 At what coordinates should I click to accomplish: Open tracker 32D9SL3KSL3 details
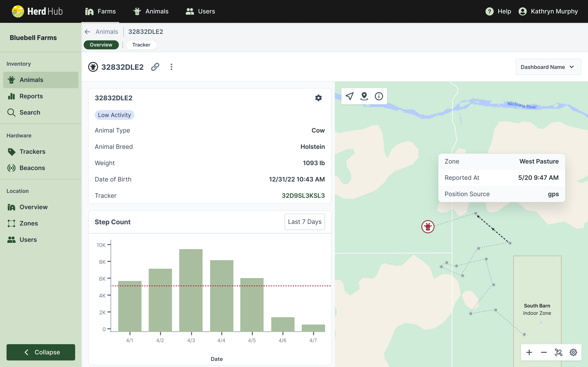(303, 195)
